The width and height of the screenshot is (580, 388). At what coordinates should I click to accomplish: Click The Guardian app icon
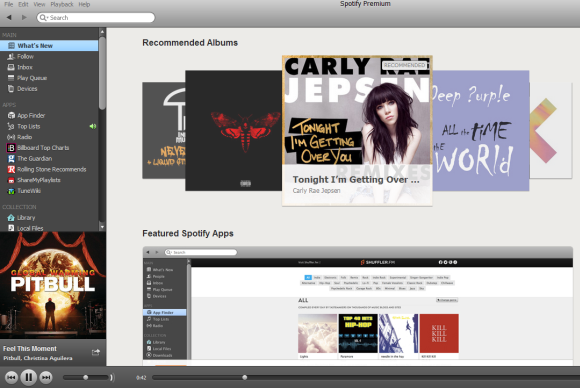[11, 159]
